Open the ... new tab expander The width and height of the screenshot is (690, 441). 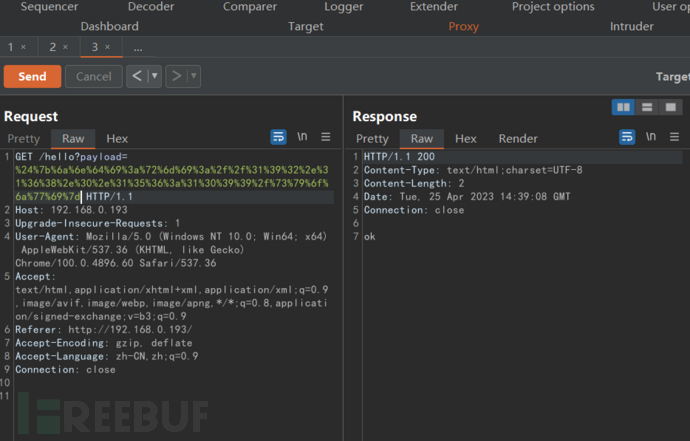[138, 48]
